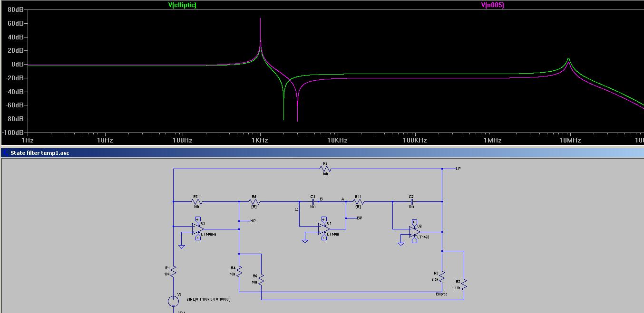Screen dimensions: 644x313
Task: Click the 100KHz frequency axis label
Action: [x=414, y=140]
